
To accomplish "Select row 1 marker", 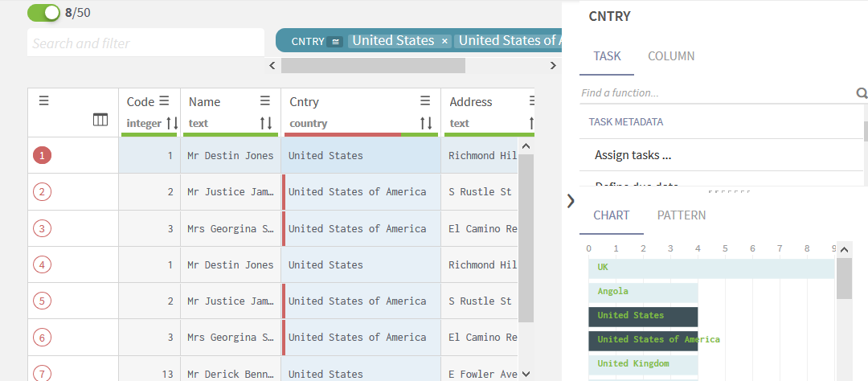I will [42, 155].
